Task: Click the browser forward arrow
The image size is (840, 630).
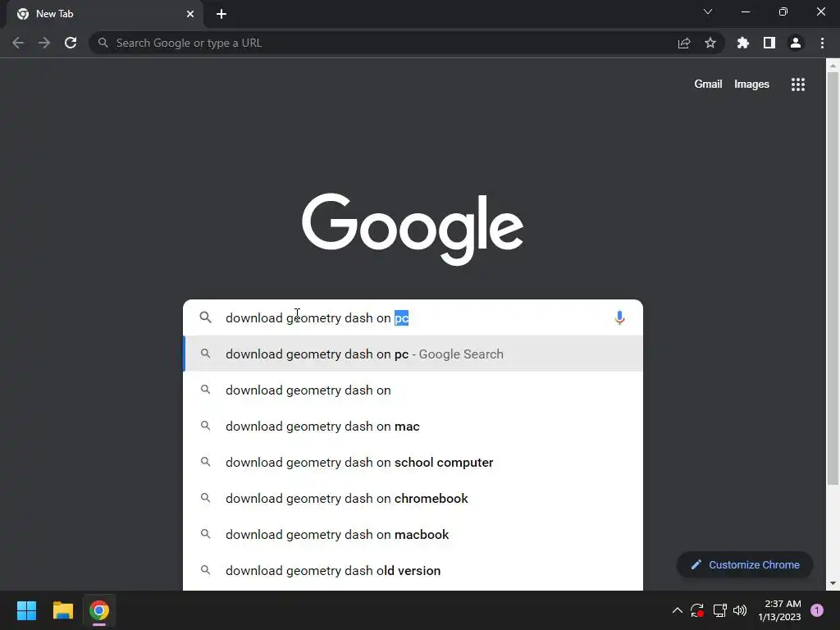Action: coord(44,43)
